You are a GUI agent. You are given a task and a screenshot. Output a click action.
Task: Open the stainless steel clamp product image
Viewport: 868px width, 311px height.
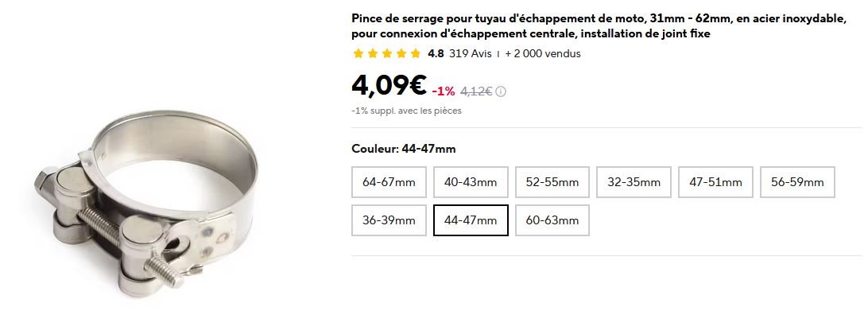click(146, 203)
